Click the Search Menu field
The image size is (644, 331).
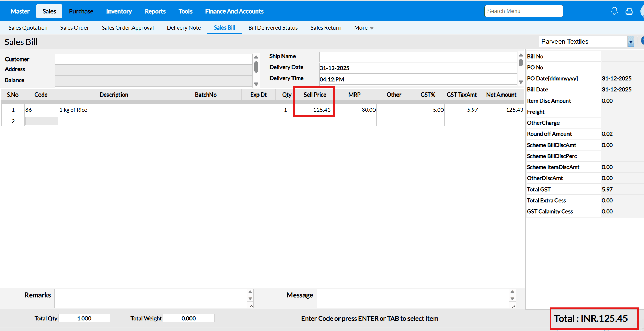click(x=524, y=11)
